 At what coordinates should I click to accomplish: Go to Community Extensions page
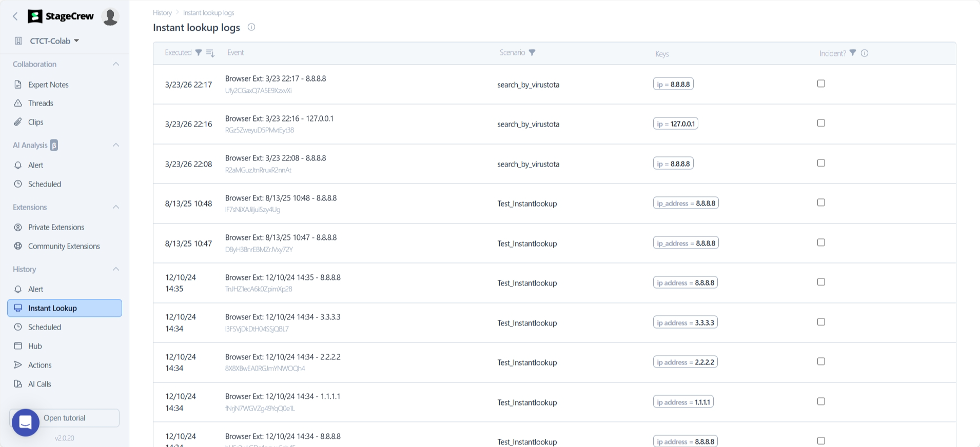64,246
